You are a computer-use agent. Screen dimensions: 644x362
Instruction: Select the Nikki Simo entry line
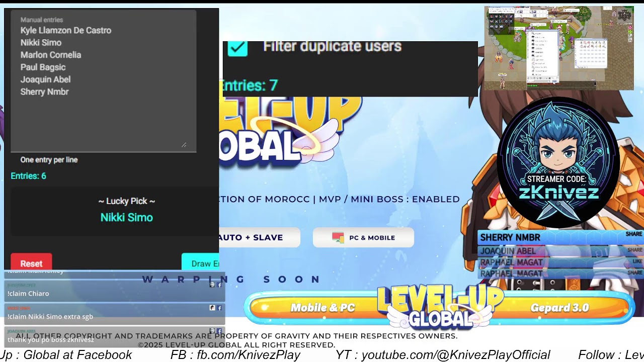tap(41, 43)
